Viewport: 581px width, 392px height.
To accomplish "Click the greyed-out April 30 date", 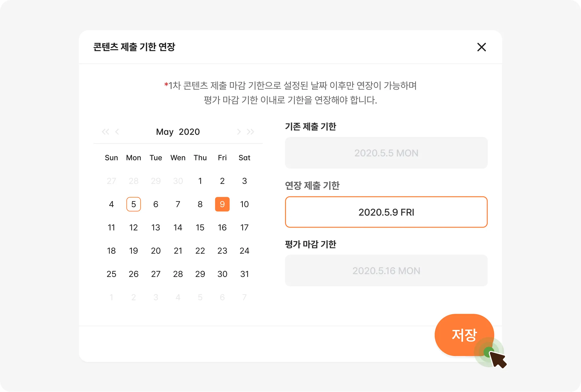I will pos(178,181).
